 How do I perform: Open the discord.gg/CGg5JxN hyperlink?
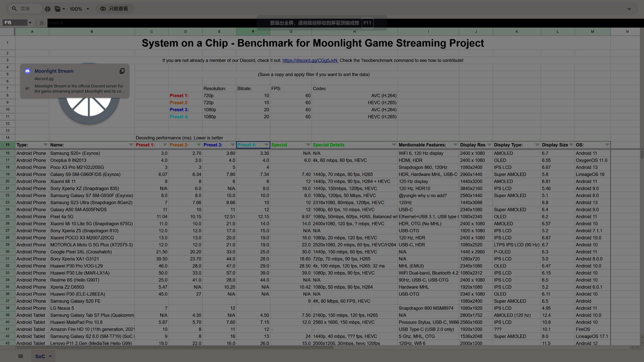pyautogui.click(x=310, y=60)
